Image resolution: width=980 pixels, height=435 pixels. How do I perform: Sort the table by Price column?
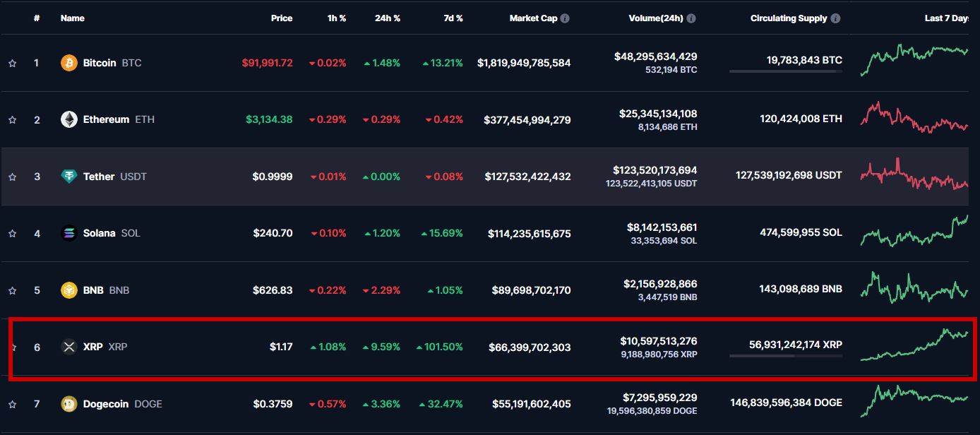(282, 18)
